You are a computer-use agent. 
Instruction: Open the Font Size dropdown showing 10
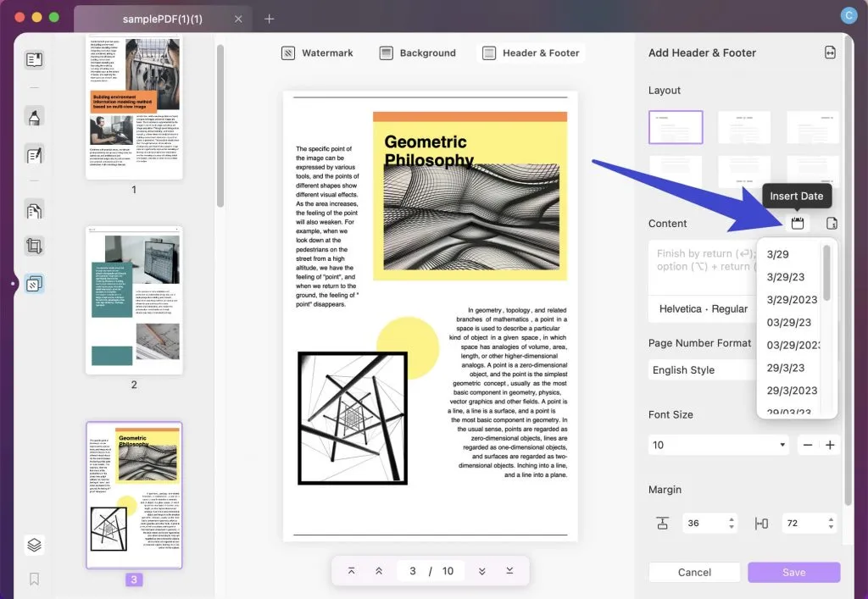(x=718, y=445)
